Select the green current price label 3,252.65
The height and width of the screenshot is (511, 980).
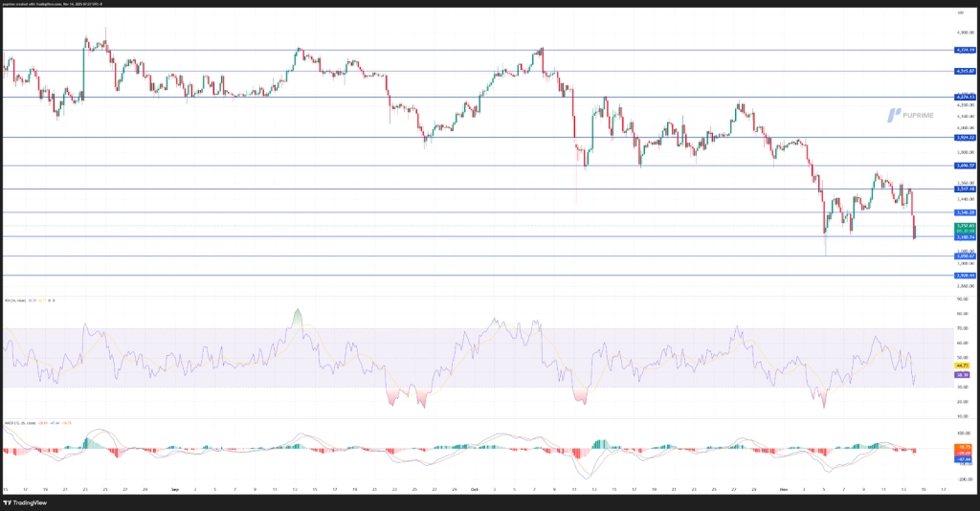[964, 225]
